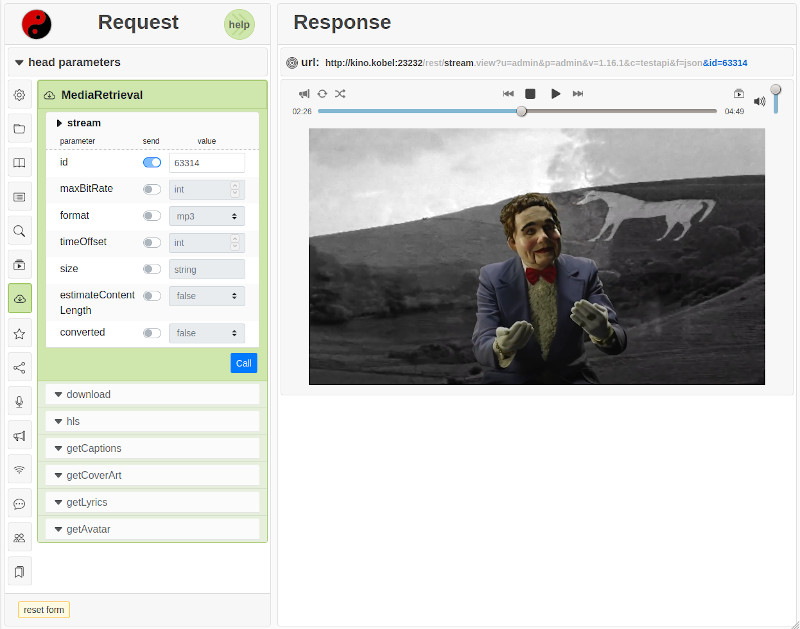Click the reset form button
Viewport: 800px width, 629px height.
pos(44,610)
